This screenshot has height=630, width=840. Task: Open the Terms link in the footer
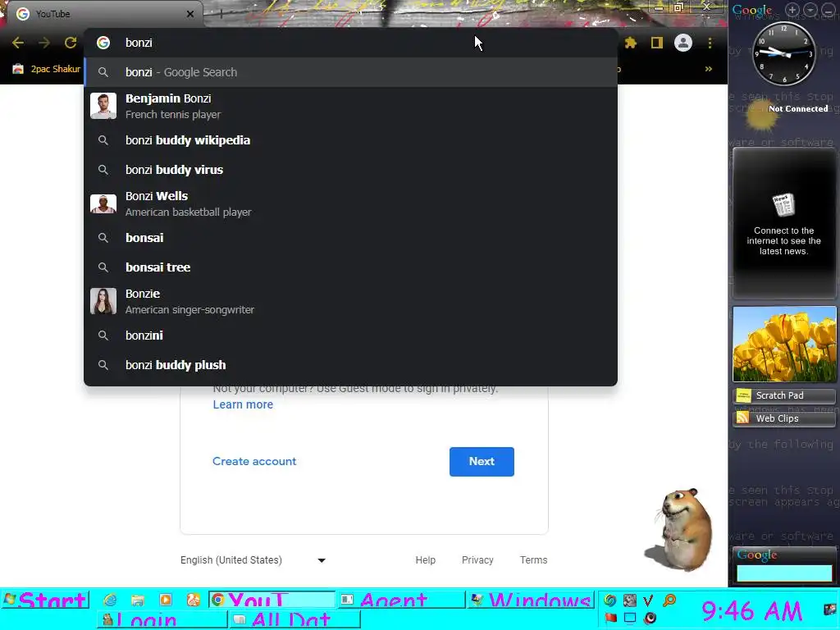[533, 559]
